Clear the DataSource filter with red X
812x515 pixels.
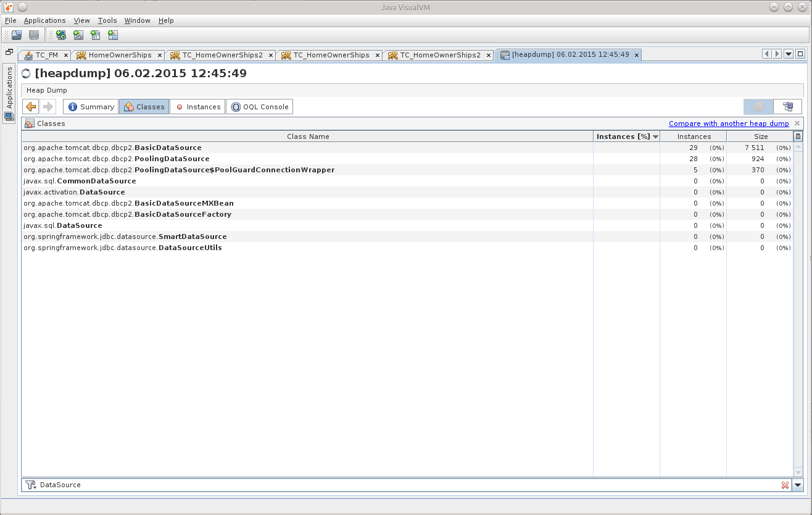(785, 485)
